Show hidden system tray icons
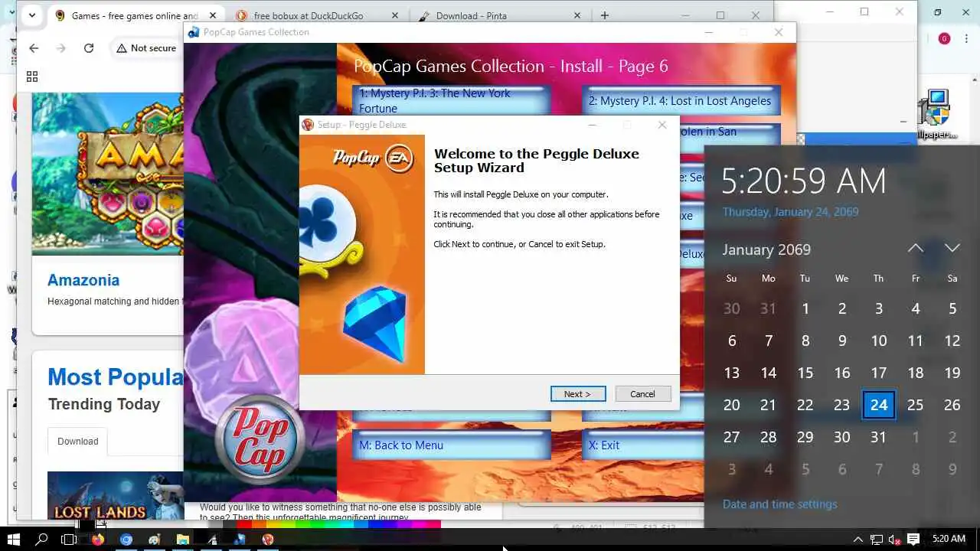This screenshot has width=980, height=551. click(x=858, y=540)
